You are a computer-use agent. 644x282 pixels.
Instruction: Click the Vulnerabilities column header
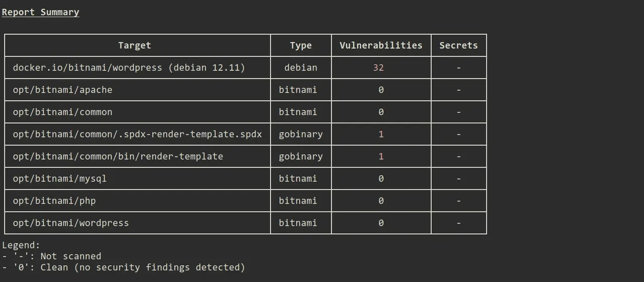click(381, 45)
